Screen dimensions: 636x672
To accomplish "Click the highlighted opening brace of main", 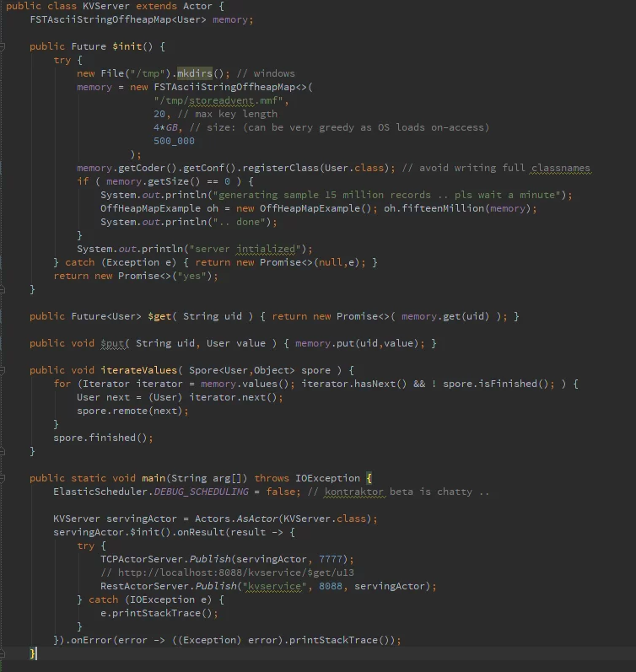I will [x=369, y=478].
